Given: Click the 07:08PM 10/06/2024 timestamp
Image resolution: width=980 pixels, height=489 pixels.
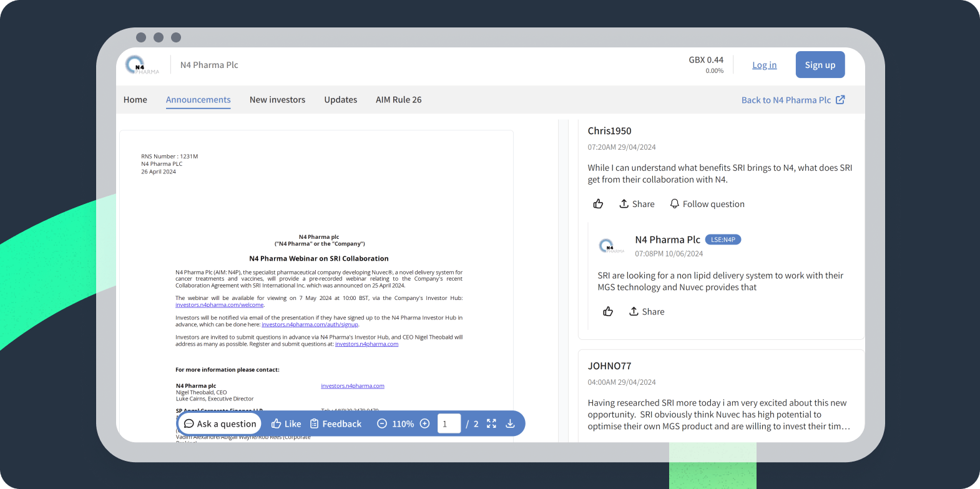Looking at the screenshot, I should [669, 254].
